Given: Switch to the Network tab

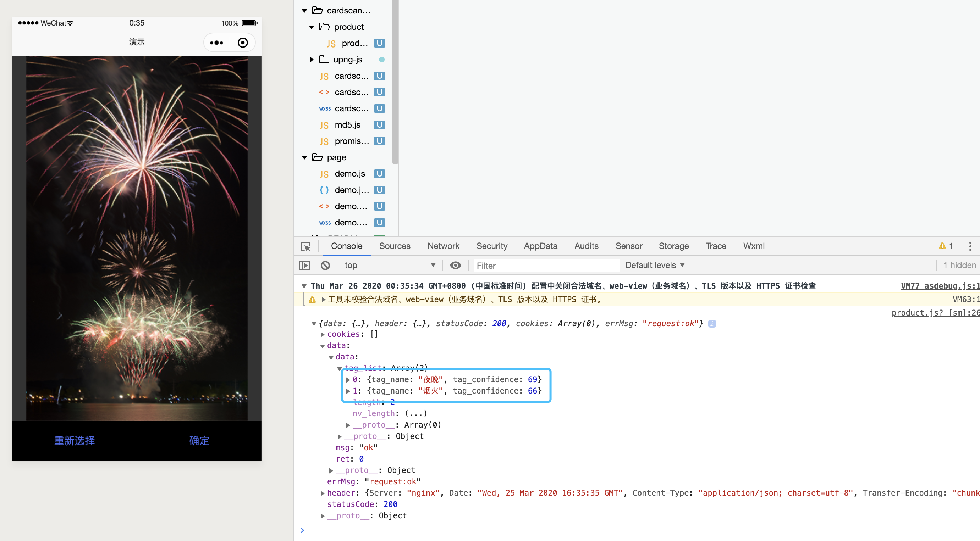Looking at the screenshot, I should click(x=443, y=246).
